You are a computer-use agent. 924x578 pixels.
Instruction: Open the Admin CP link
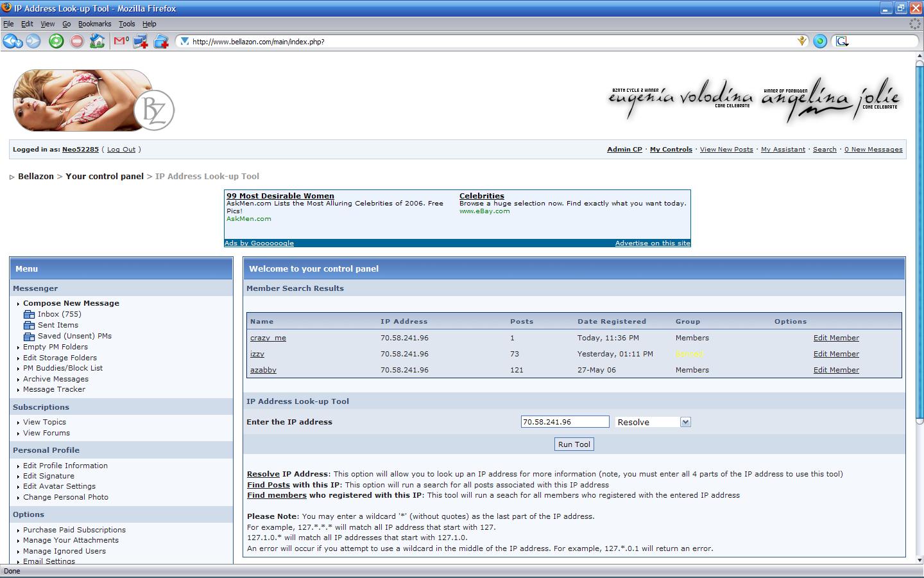(624, 150)
